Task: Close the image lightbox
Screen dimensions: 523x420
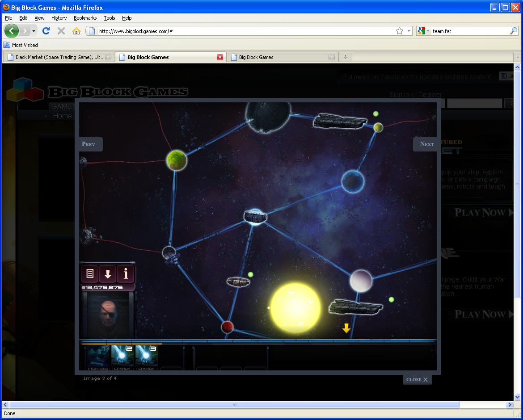Action: click(417, 379)
